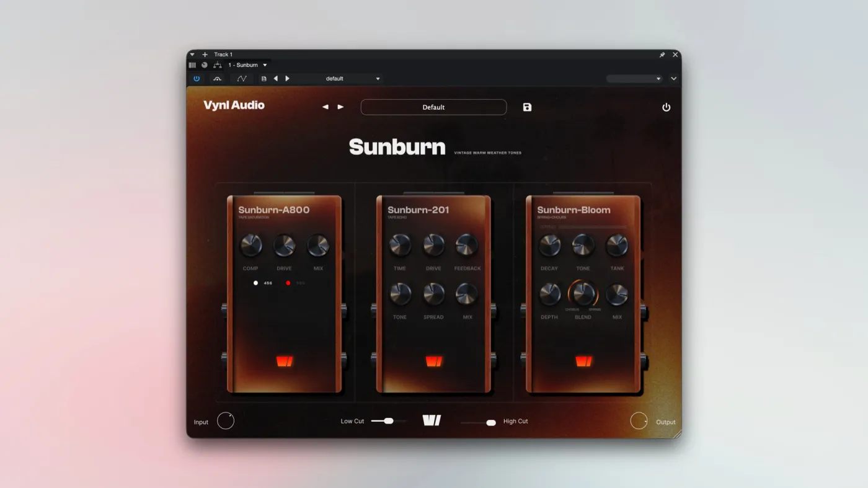Open the empty sidechain dropdown at top right
Viewport: 868px width, 488px height.
tap(634, 79)
